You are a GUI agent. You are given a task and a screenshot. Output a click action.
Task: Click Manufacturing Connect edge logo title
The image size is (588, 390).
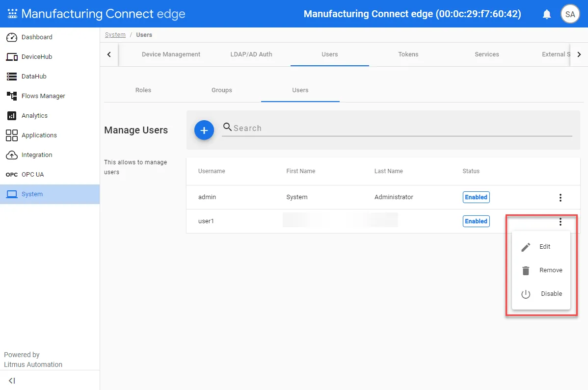coord(103,14)
